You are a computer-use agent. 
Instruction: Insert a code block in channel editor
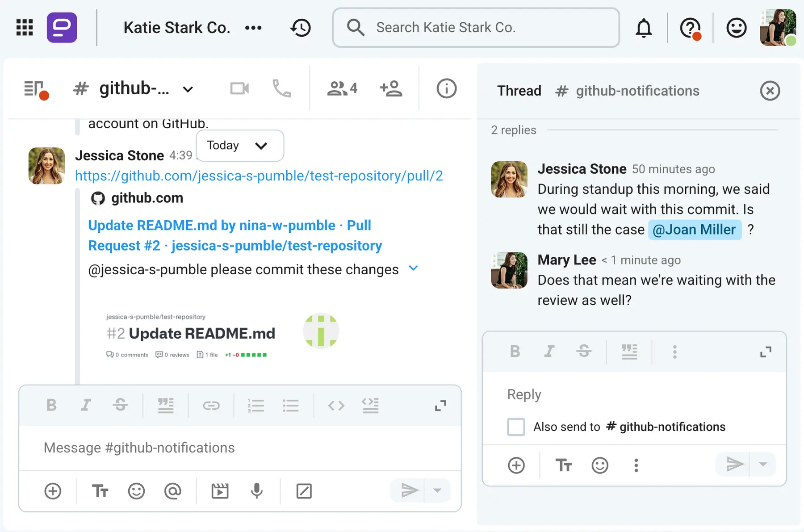coord(370,405)
